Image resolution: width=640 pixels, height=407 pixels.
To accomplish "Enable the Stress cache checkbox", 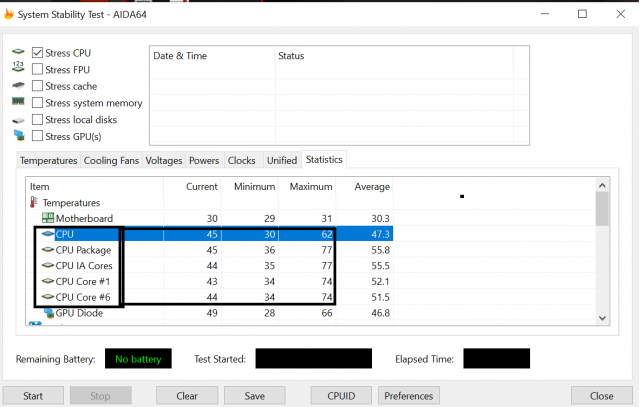I will coord(37,86).
